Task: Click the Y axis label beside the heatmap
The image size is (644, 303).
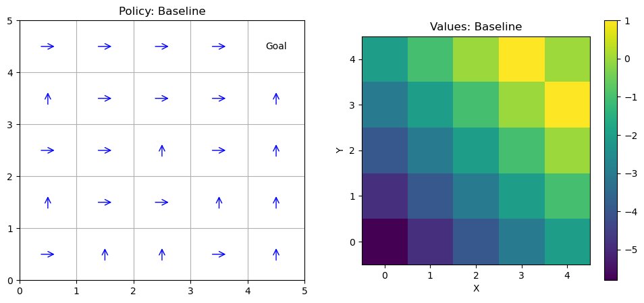Action: click(340, 150)
